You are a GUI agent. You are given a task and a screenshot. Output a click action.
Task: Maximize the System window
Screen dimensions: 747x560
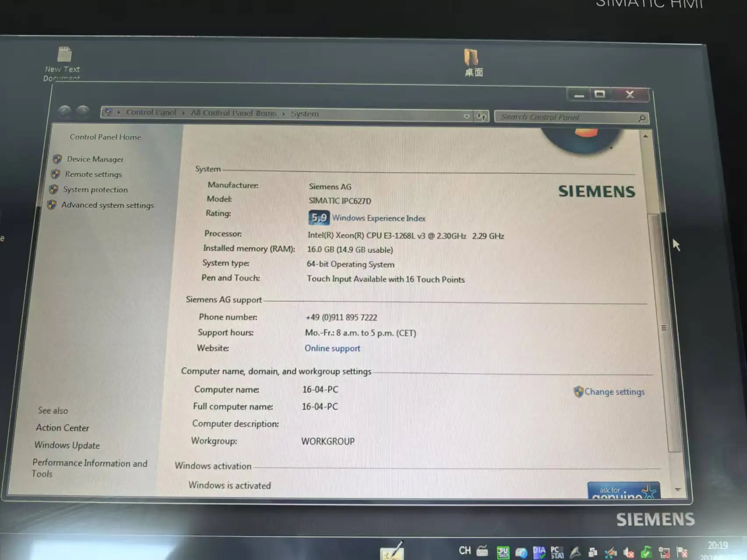600,94
